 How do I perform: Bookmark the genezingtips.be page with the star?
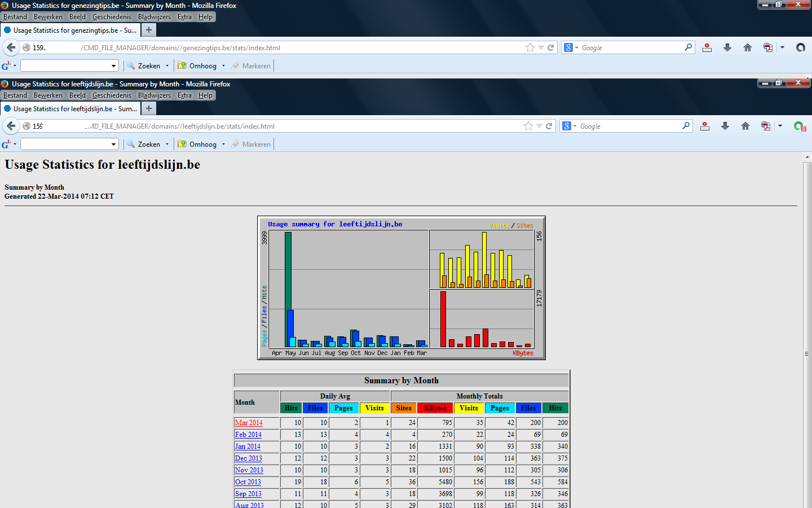(x=530, y=47)
